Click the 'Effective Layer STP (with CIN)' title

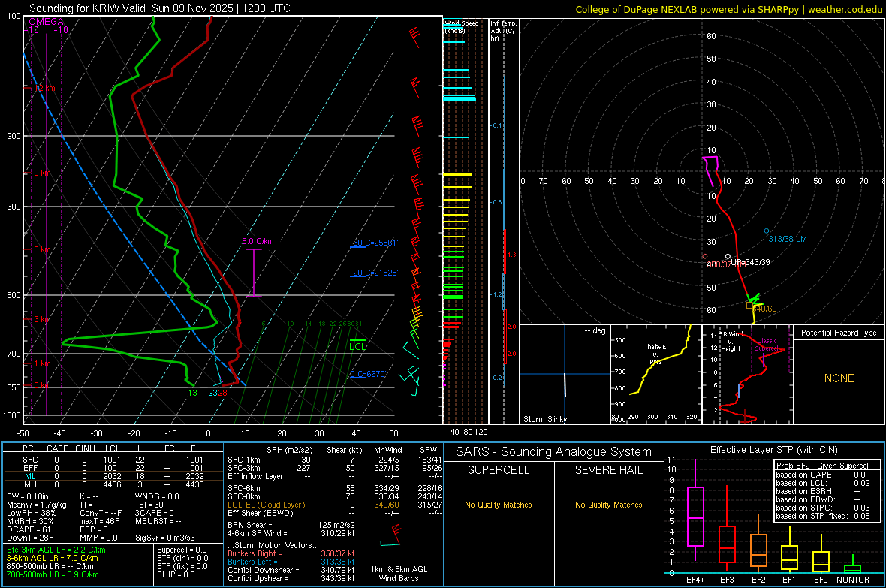(x=774, y=450)
